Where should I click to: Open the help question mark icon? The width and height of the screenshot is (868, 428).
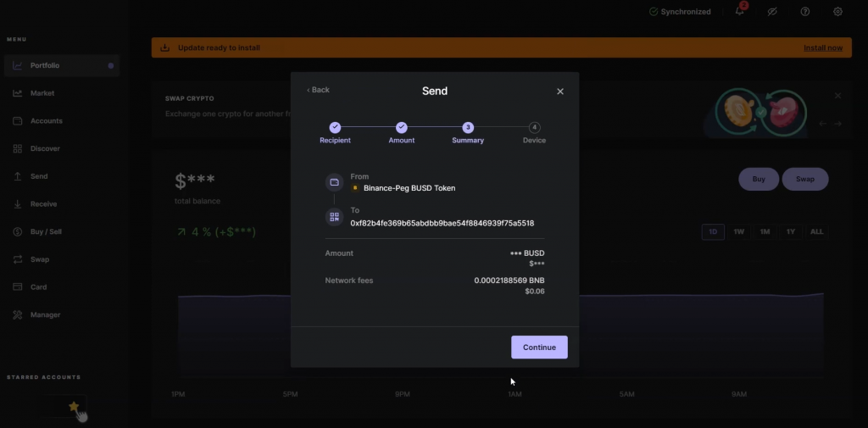[805, 12]
